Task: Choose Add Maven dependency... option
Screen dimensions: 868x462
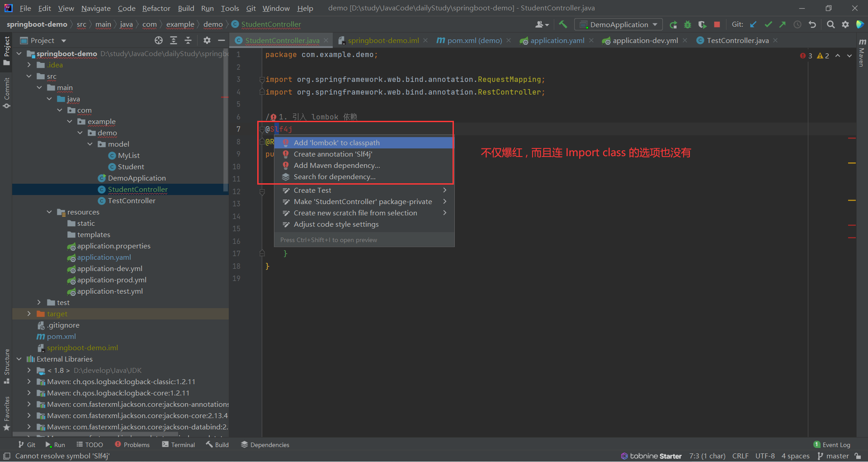Action: 363,165
